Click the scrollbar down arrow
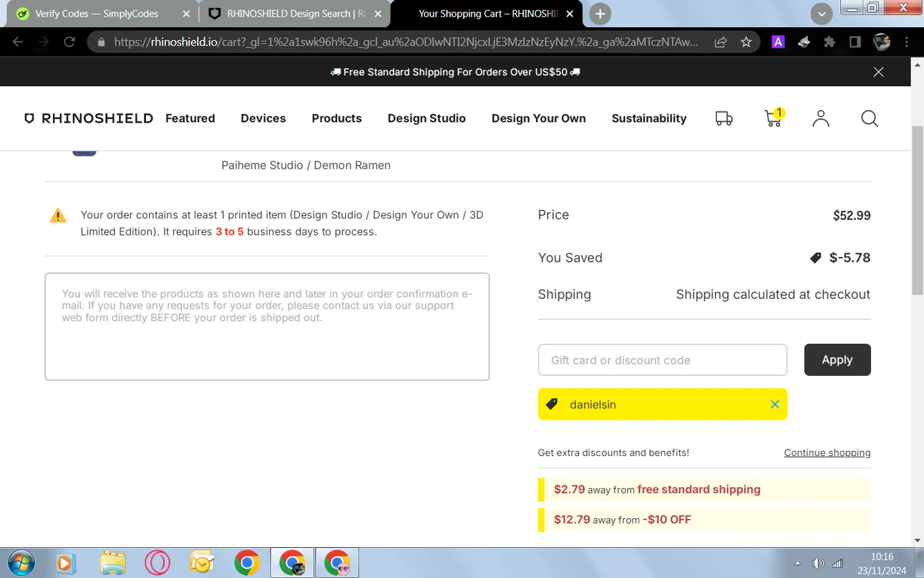This screenshot has width=924, height=578. click(917, 540)
